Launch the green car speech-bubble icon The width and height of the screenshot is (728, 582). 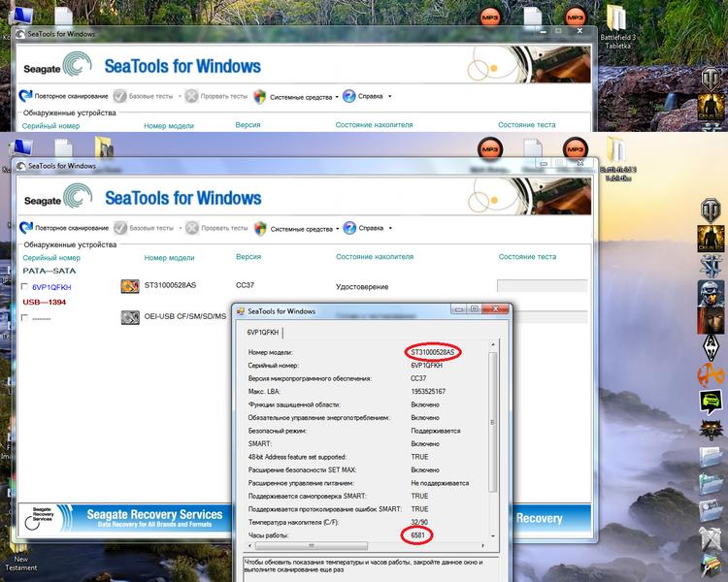(x=711, y=402)
